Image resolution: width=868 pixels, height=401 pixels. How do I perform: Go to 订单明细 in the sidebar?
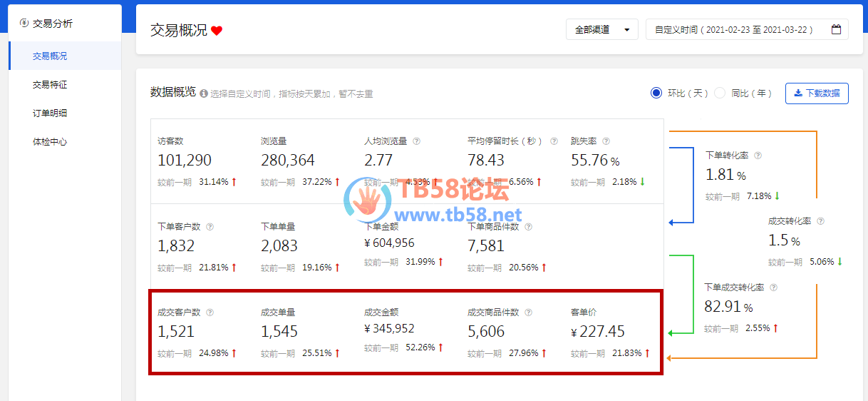pos(50,113)
